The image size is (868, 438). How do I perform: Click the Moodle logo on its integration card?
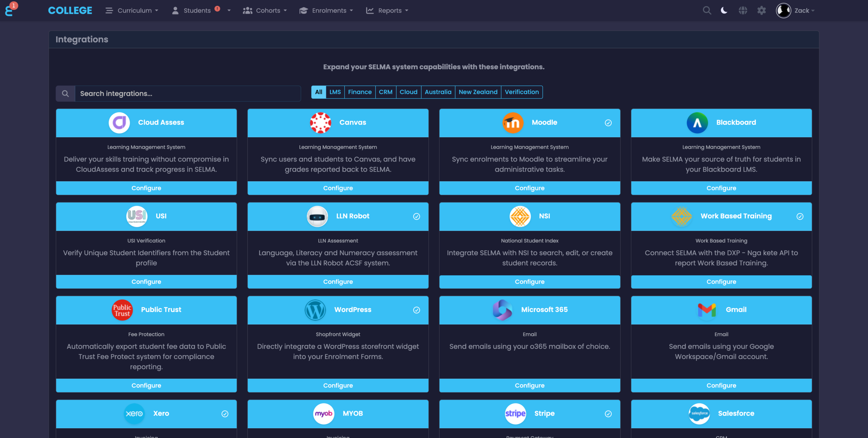point(512,123)
